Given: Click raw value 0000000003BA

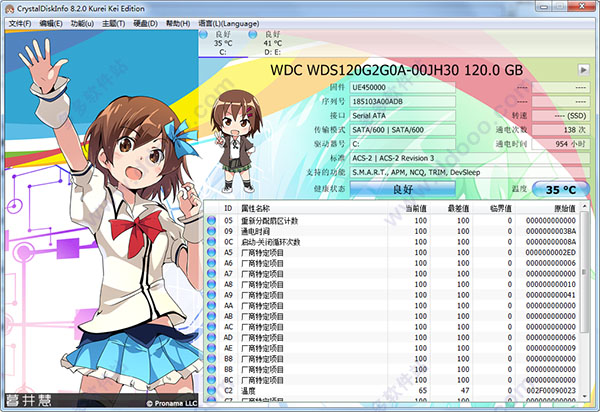Looking at the screenshot, I should coord(551,231).
